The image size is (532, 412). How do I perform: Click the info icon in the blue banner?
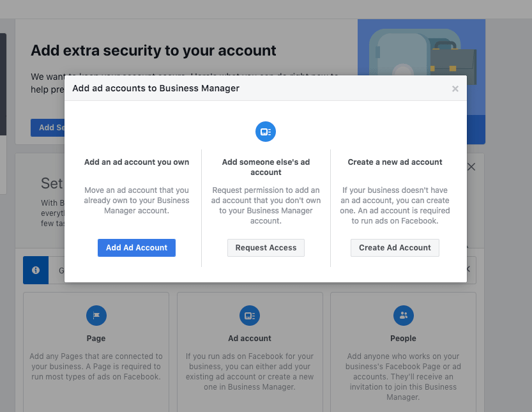tap(36, 270)
